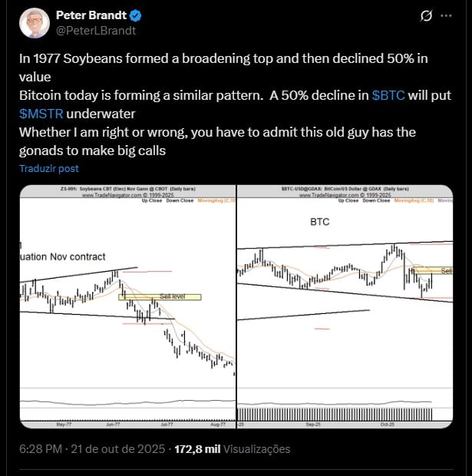Open Grok explain icon on post

pos(427,15)
